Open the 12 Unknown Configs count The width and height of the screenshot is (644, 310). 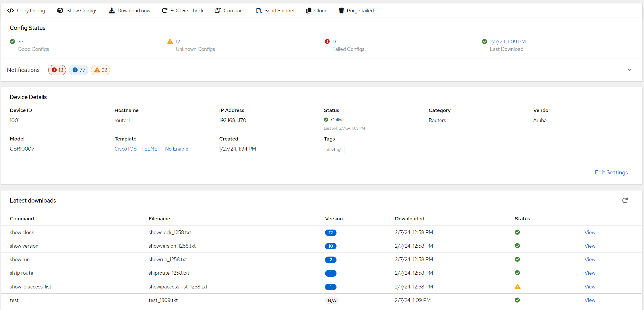pos(178,42)
